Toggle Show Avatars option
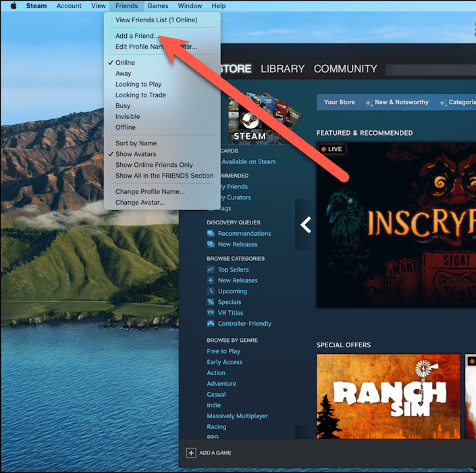Screen dimensions: 476x473 (x=136, y=154)
